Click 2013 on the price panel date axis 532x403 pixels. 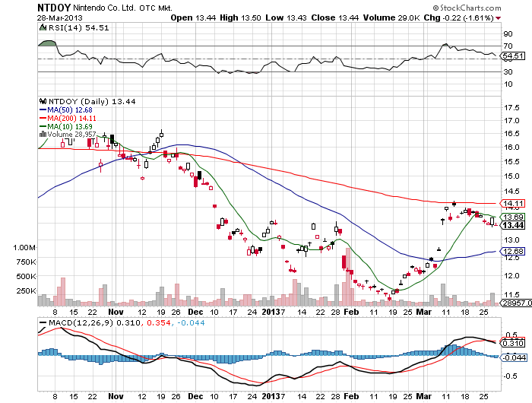tap(271, 312)
